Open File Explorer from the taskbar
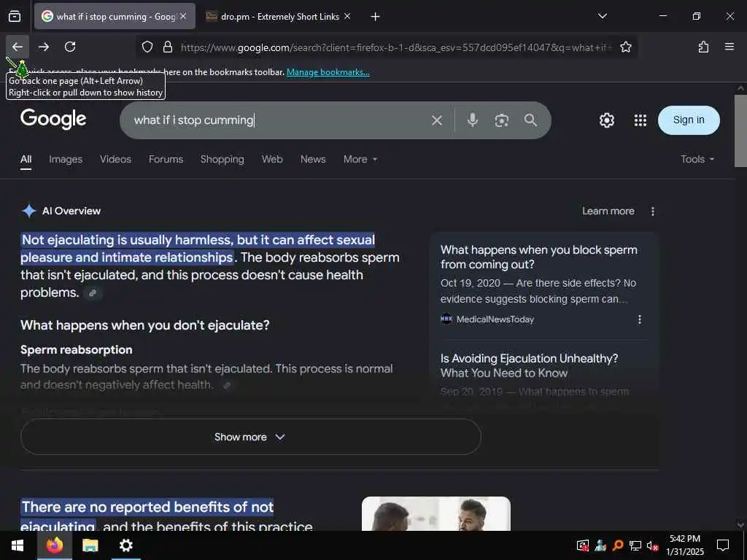Screen dimensions: 747x560 click(x=90, y=545)
